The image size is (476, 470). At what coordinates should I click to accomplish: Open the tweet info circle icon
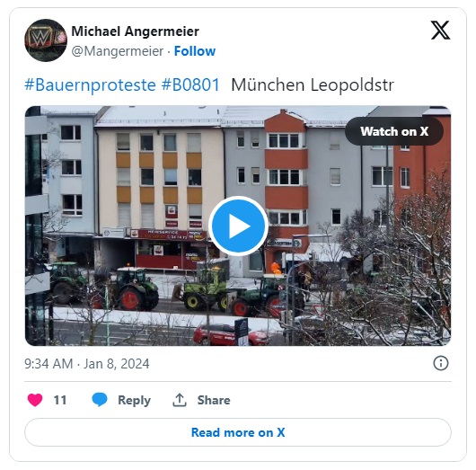440,363
